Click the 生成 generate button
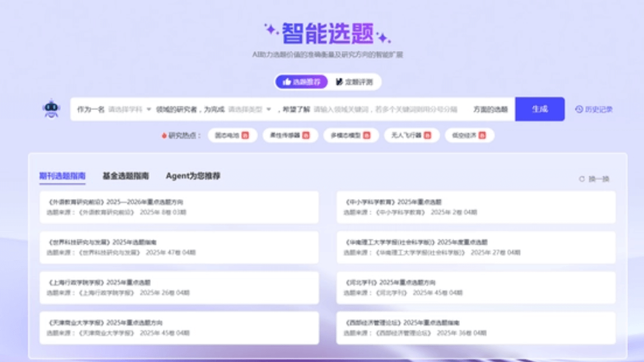644x362 pixels. (540, 109)
